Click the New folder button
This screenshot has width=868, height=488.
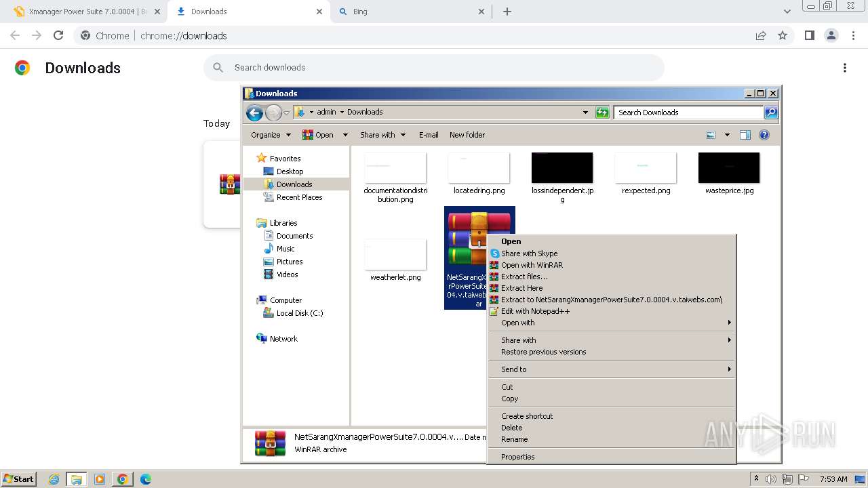[467, 135]
